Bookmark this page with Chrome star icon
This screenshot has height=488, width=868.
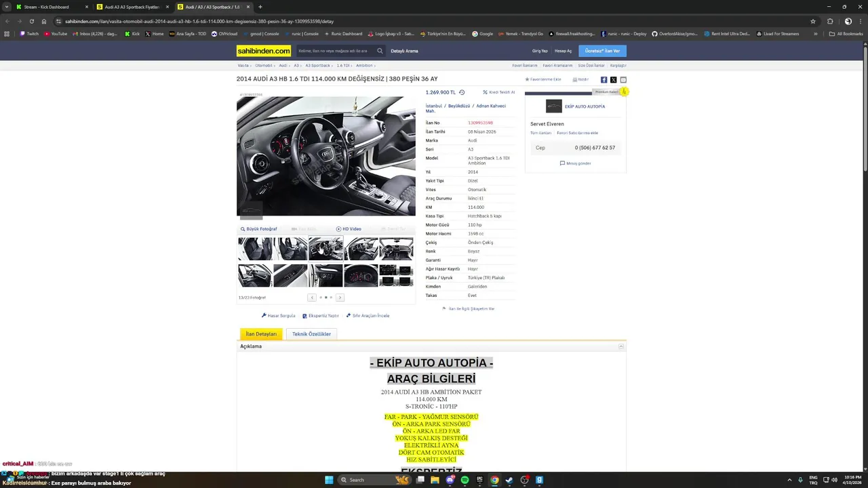(813, 21)
